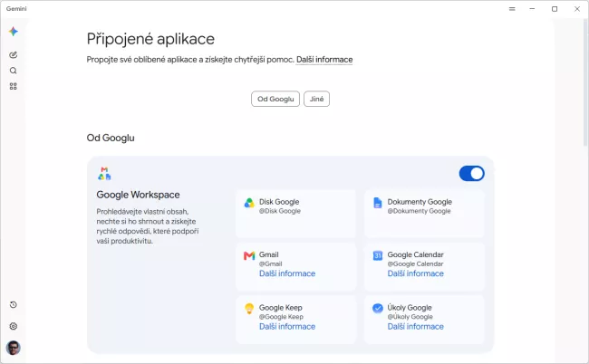This screenshot has height=364, width=589.
Task: Click the Google Keep card title
Action: click(281, 308)
